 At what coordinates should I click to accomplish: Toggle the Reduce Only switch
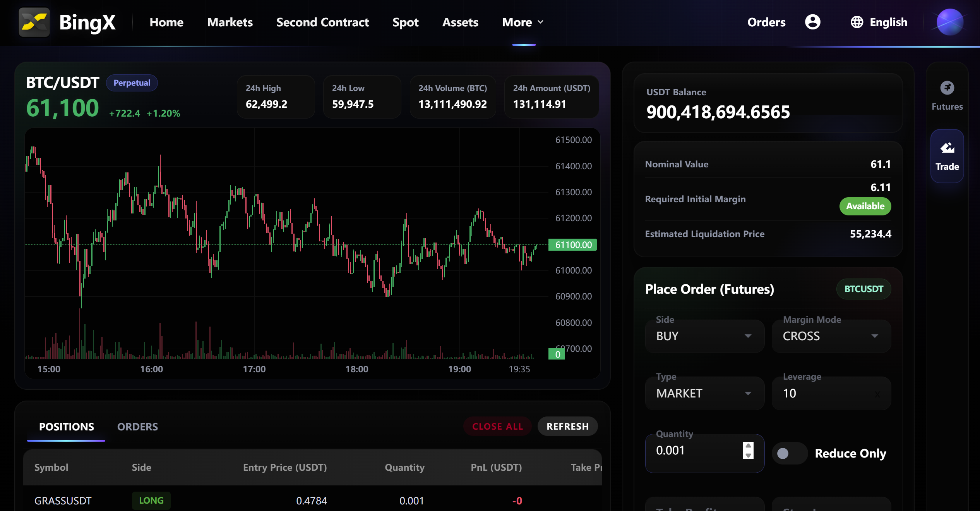[x=790, y=453]
